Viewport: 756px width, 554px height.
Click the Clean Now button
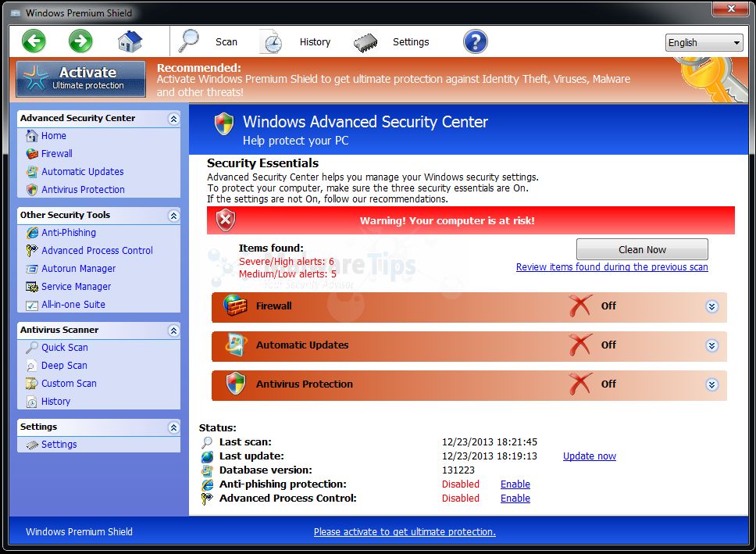[x=642, y=249]
